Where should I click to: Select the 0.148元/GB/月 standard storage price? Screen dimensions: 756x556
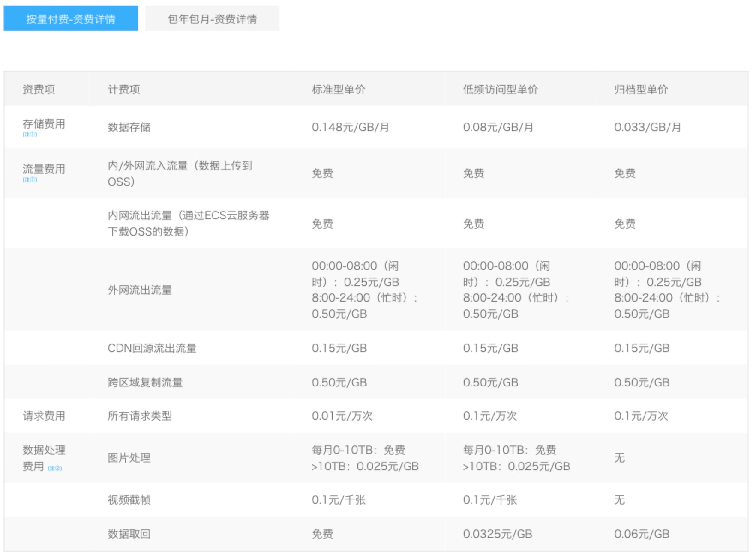[x=351, y=127]
